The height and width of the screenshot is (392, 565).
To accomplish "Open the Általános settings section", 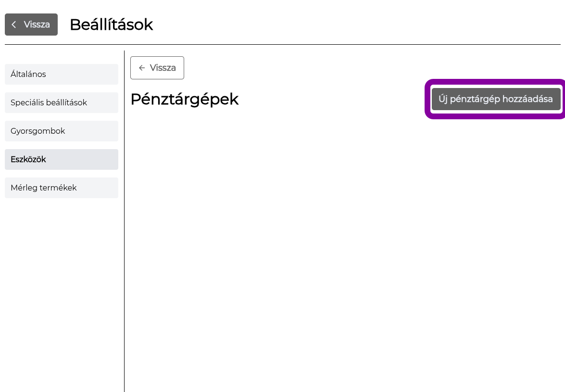I will pyautogui.click(x=61, y=74).
